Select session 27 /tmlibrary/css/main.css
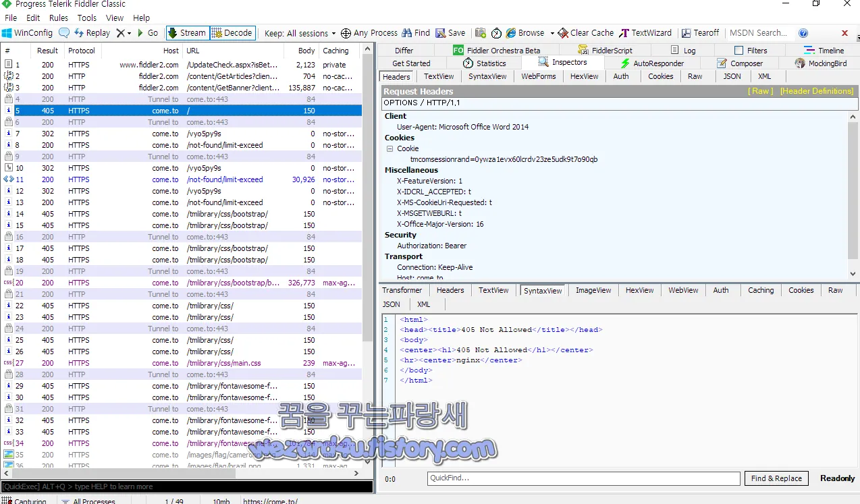The height and width of the screenshot is (504, 860). tap(181, 363)
